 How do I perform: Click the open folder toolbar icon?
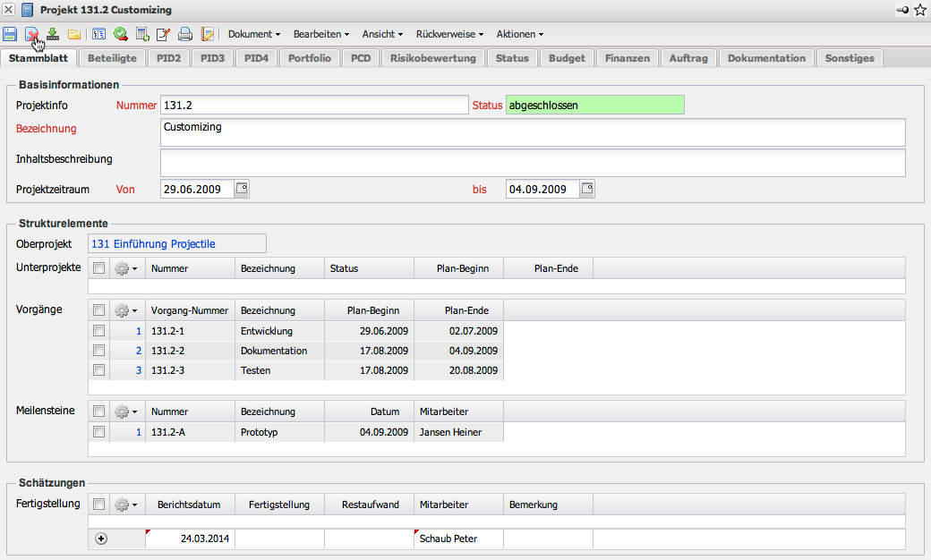[x=74, y=34]
